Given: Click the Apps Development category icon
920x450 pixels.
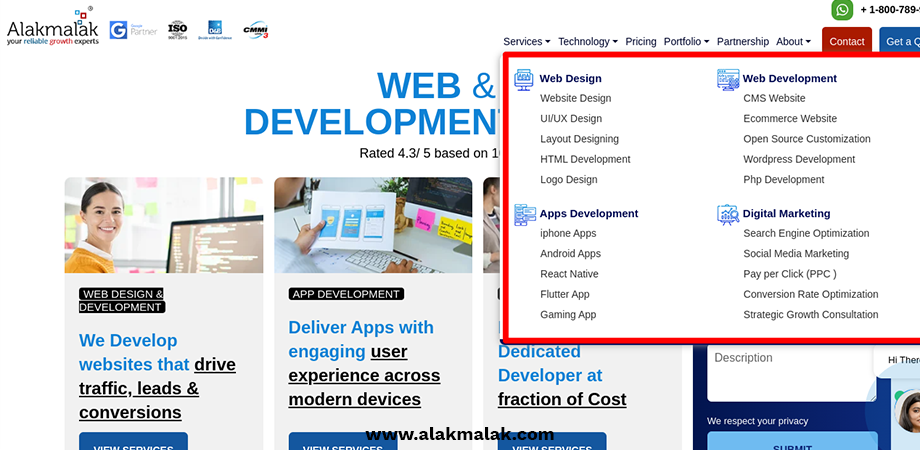Looking at the screenshot, I should pyautogui.click(x=525, y=215).
